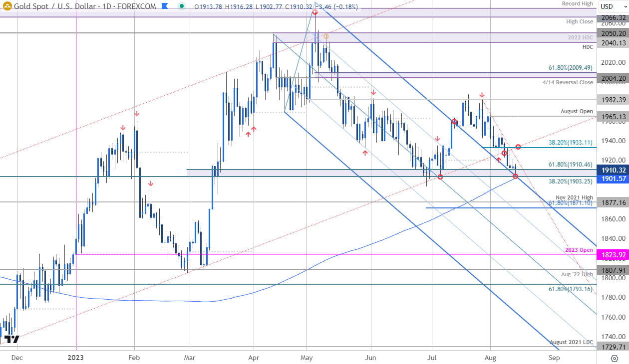Click the Dec label on time axis
The image size is (629, 364).
point(17,358)
